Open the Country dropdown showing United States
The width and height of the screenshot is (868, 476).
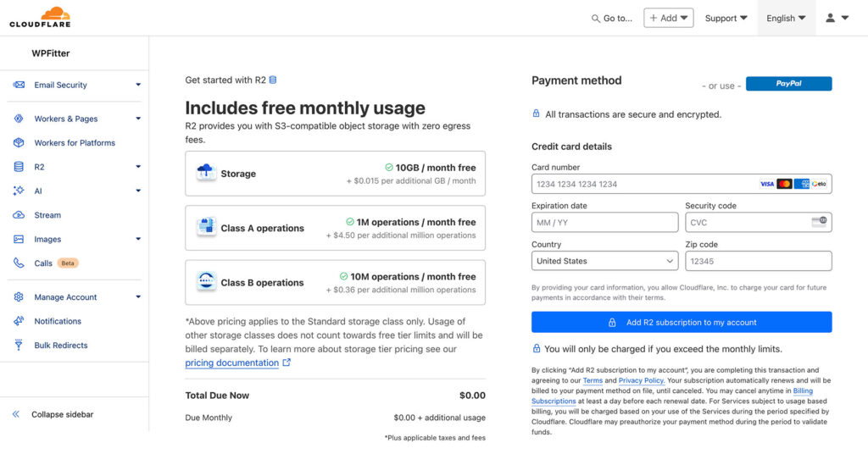tap(604, 261)
